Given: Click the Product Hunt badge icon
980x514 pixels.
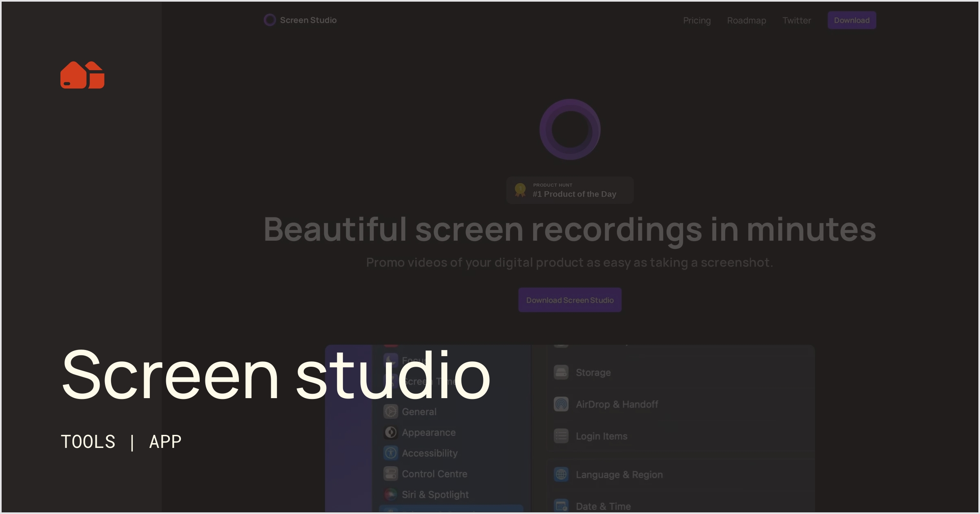Looking at the screenshot, I should coord(520,190).
